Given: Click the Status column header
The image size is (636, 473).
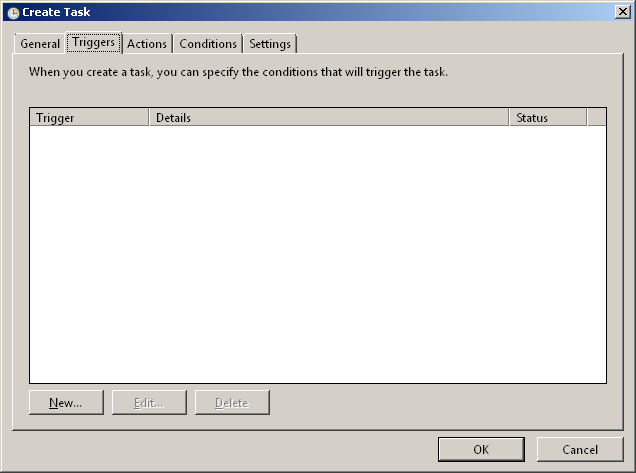Looking at the screenshot, I should [x=547, y=118].
